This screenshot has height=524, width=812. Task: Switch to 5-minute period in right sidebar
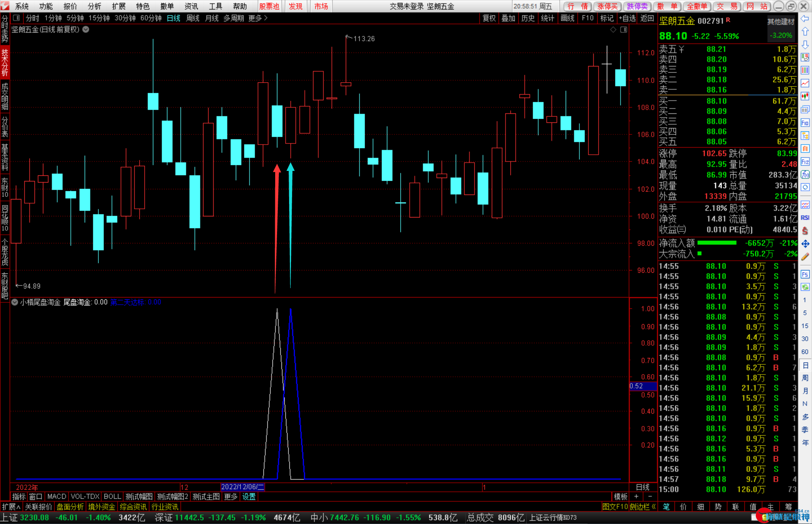tap(804, 313)
